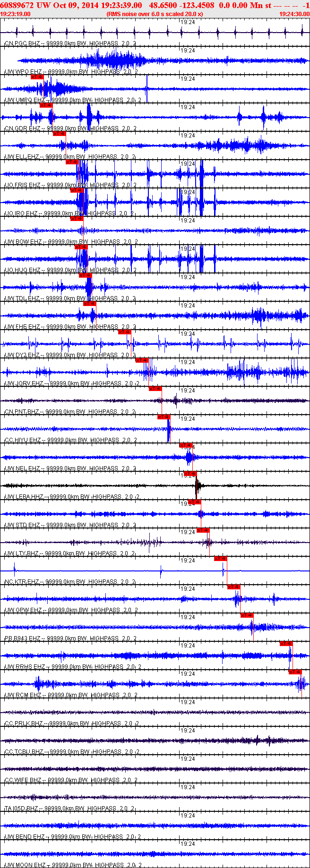Image resolution: width=310 pixels, height=868 pixels.
Task: Click the red pick flag on UW.DY2 trace
Action: click(x=124, y=332)
